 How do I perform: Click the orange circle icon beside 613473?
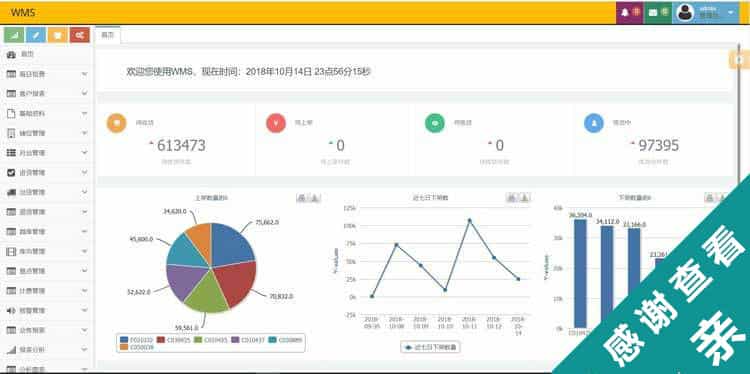(x=116, y=123)
